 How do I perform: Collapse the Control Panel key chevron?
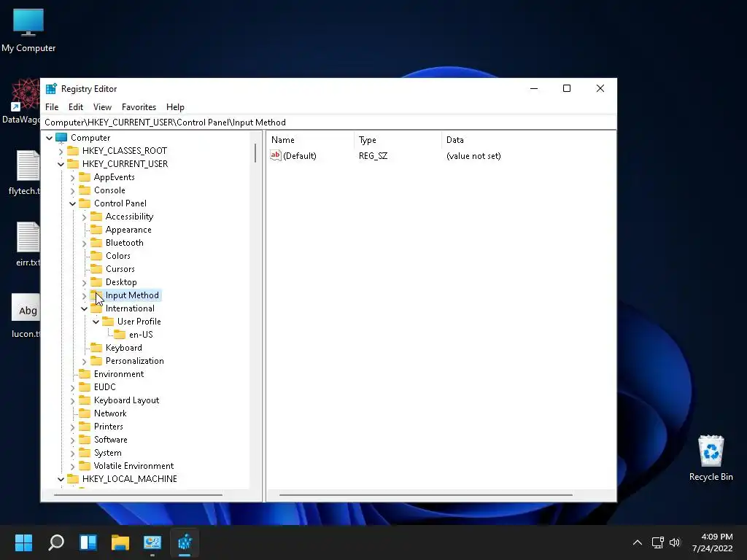point(72,204)
